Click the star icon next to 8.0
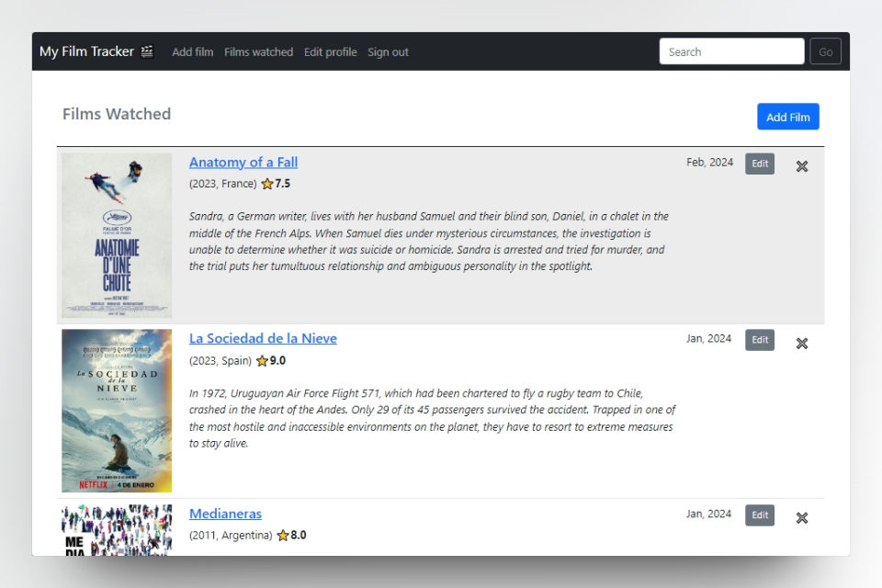 point(283,536)
